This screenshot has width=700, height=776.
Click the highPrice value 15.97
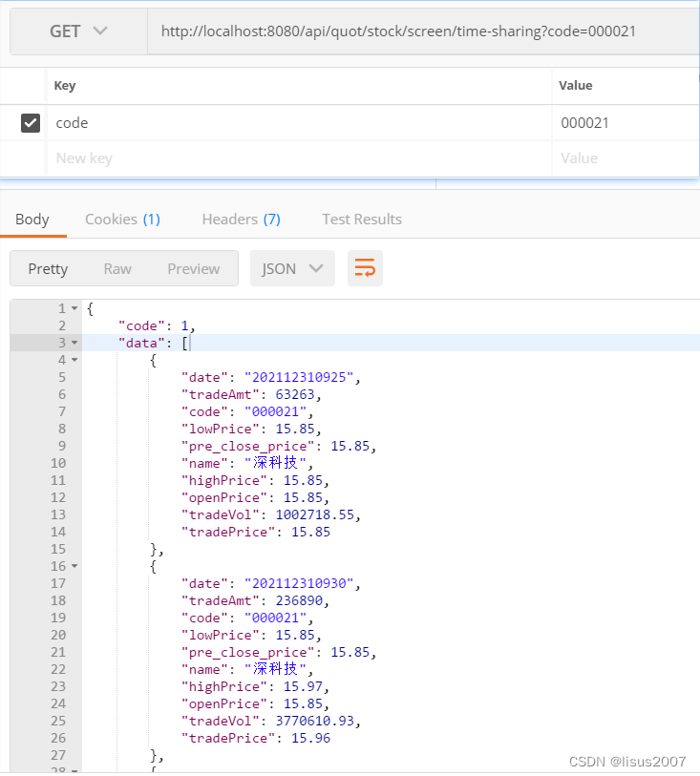pos(303,686)
